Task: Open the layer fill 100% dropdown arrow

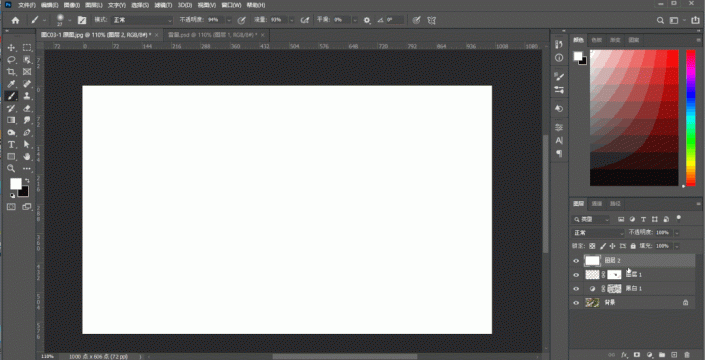Action: pyautogui.click(x=677, y=246)
